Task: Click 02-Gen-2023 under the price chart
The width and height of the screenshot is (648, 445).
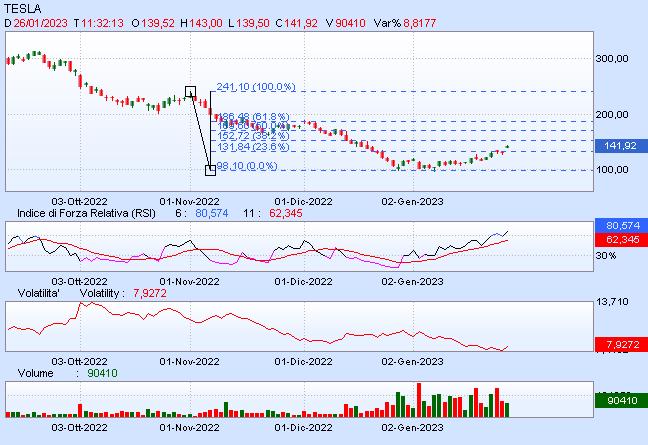Action: click(x=412, y=202)
